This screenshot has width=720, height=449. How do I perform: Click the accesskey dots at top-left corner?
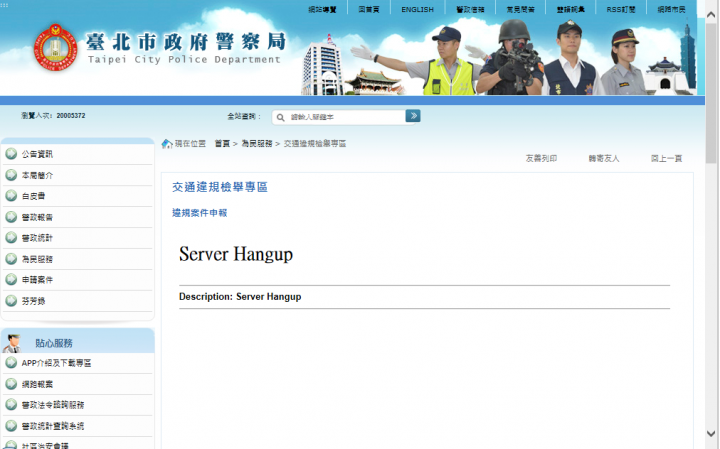(x=5, y=5)
